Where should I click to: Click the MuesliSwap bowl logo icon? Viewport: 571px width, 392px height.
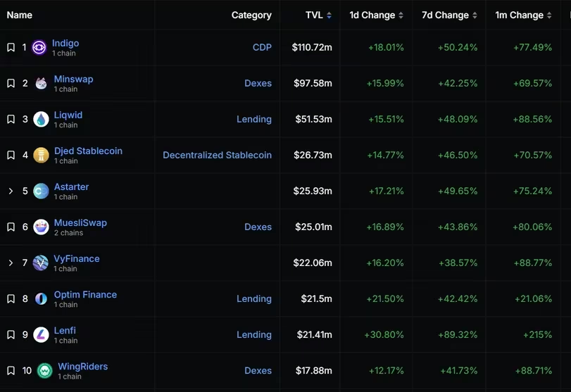[41, 227]
